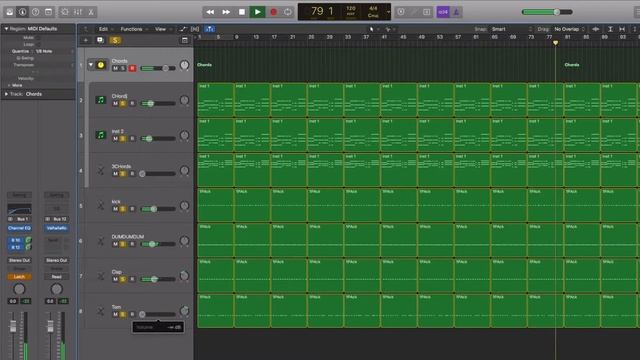Click the playhead marker in the ruler
This screenshot has height=360, width=640.
pos(555,42)
